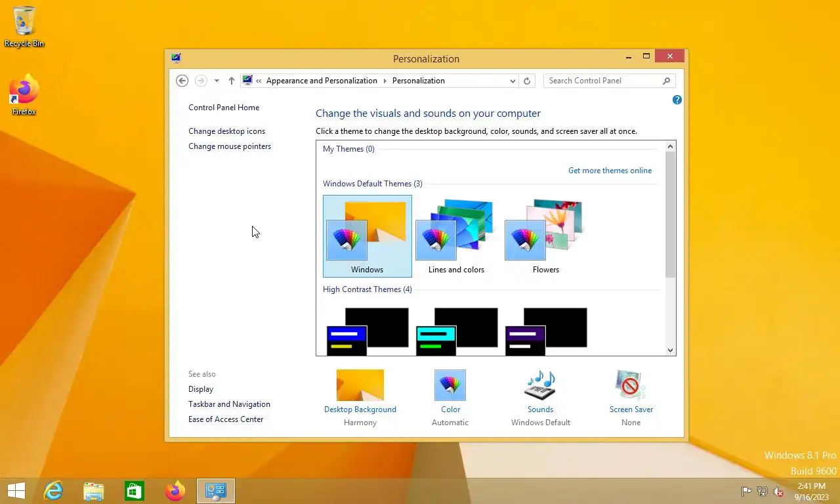The height and width of the screenshot is (504, 840).
Task: Open the Desktop Background icon
Action: (x=360, y=385)
